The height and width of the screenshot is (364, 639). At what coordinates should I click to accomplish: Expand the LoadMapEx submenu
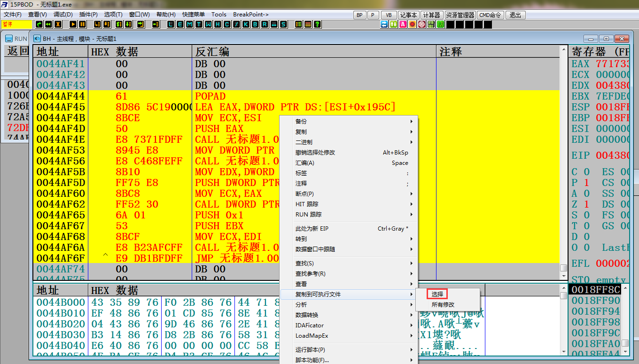[x=348, y=335]
